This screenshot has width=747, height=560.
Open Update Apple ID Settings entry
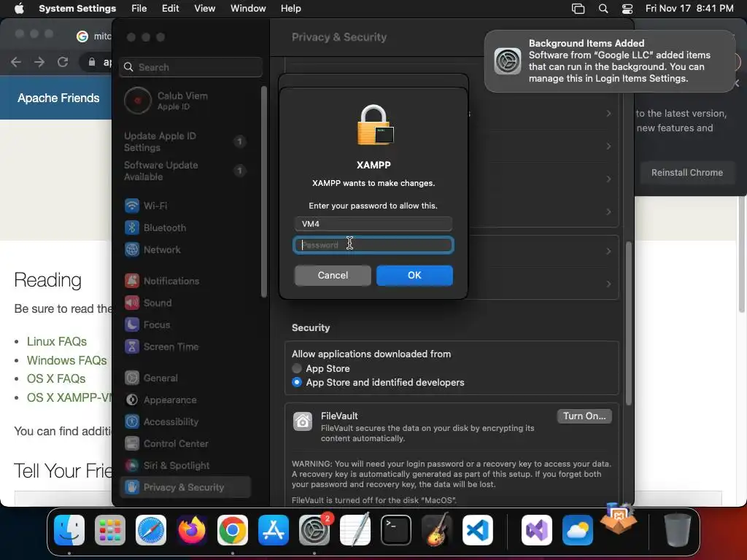pos(185,141)
